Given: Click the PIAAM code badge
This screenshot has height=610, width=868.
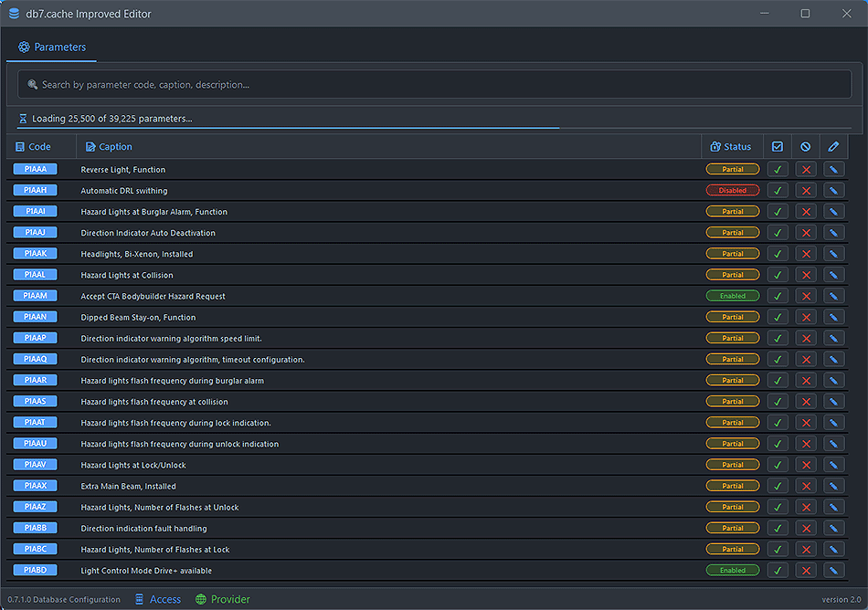Looking at the screenshot, I should point(36,296).
